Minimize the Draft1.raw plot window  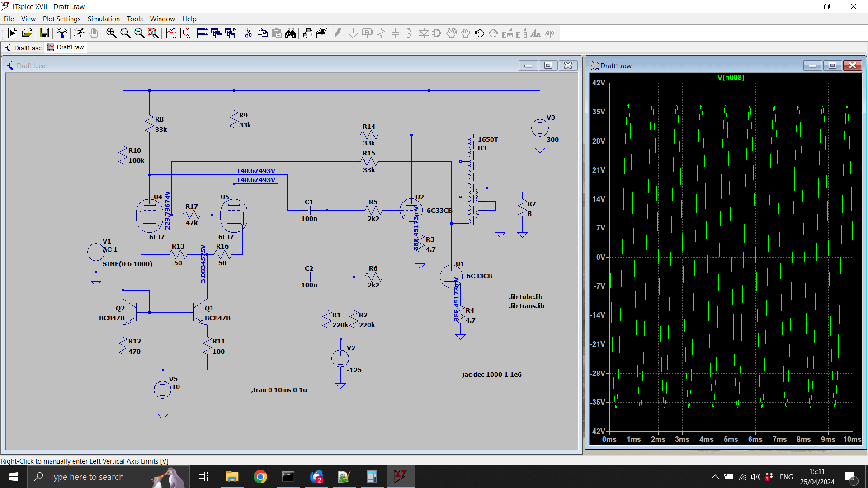coord(812,66)
